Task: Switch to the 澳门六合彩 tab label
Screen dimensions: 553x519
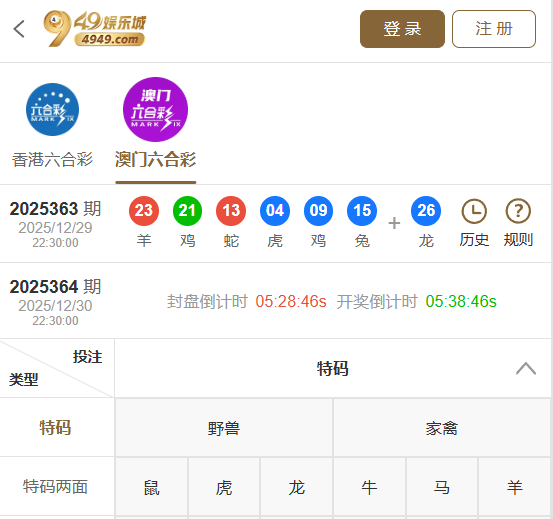Action: click(x=156, y=160)
